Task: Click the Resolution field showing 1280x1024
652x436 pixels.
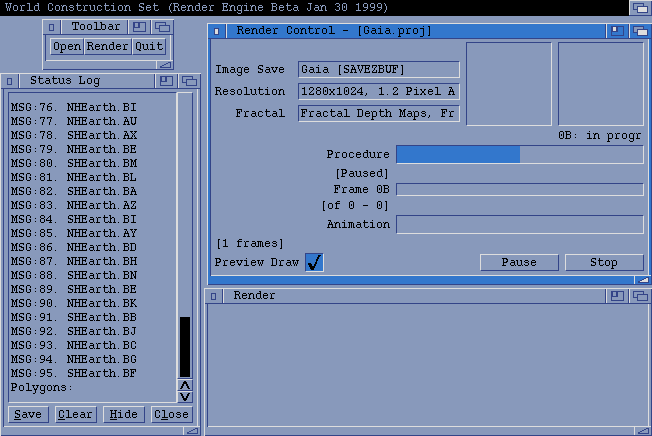Action: 378,91
